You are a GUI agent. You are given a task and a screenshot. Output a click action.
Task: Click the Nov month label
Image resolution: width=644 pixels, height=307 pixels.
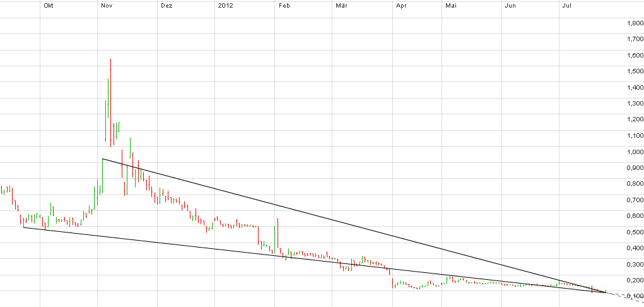coord(107,6)
